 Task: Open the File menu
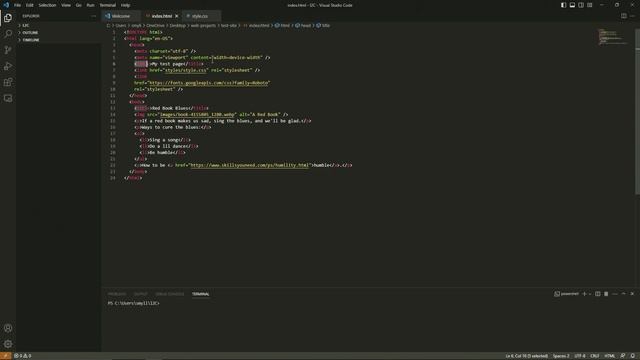(x=17, y=5)
